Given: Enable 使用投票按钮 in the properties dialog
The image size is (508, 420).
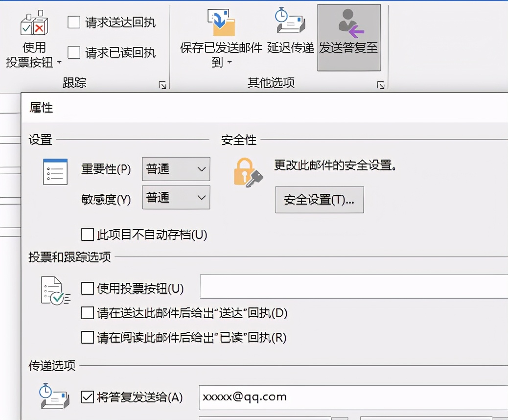Looking at the screenshot, I should click(x=87, y=289).
